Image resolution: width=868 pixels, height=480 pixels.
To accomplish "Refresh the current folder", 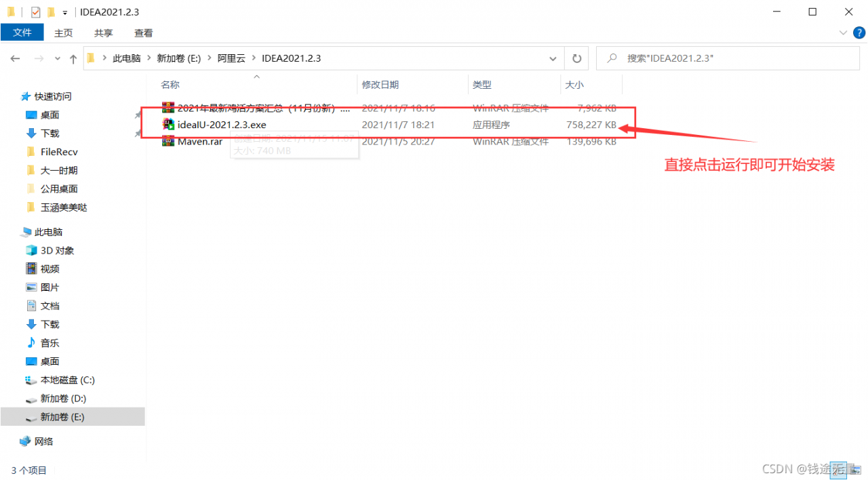I will point(576,58).
